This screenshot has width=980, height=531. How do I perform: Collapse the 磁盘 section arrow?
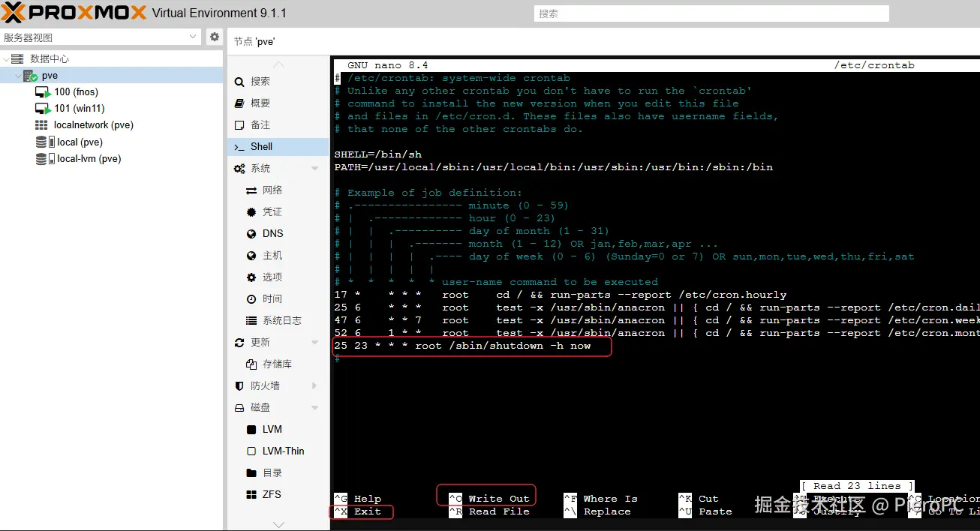pyautogui.click(x=314, y=408)
